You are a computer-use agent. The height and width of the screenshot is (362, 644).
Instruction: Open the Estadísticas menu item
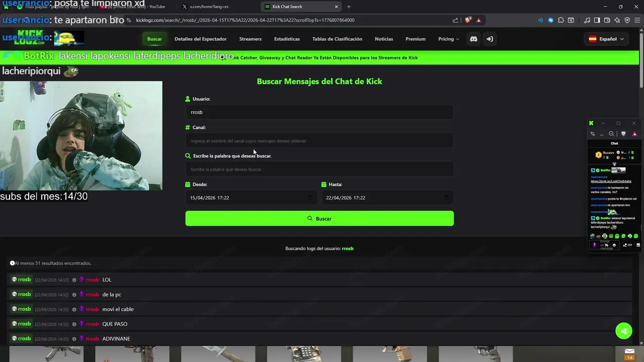(287, 39)
